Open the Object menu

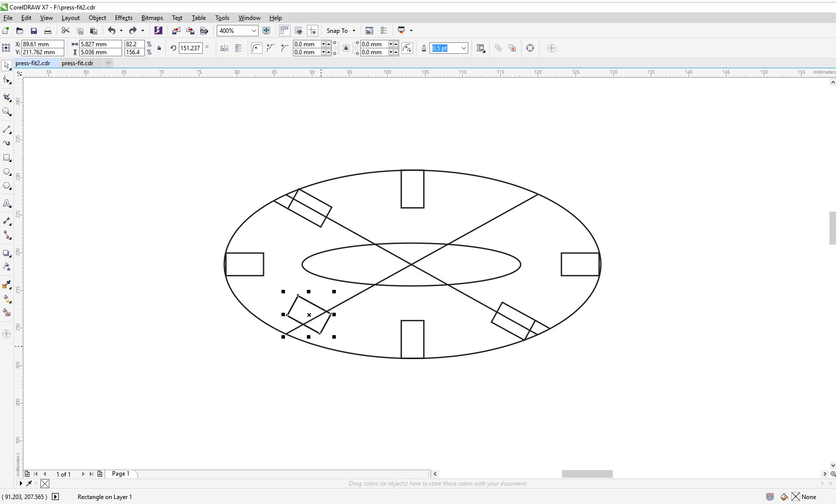pyautogui.click(x=97, y=18)
